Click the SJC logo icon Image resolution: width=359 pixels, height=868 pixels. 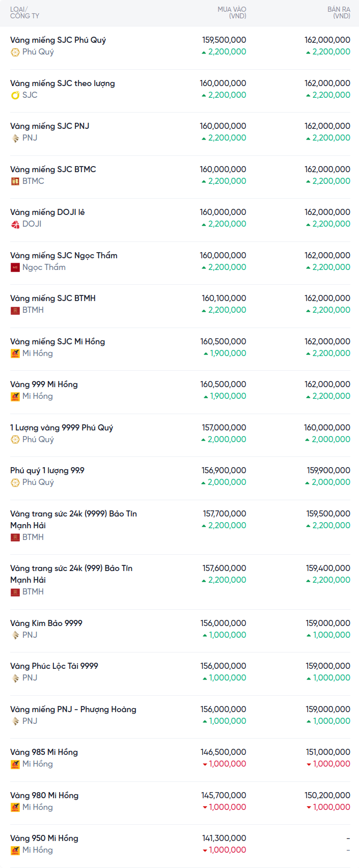pyautogui.click(x=15, y=95)
